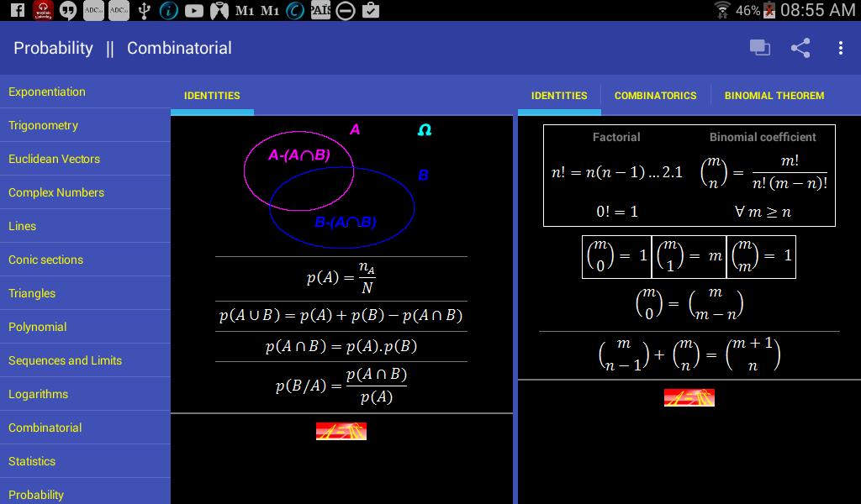Tap the YouTube notification icon
Image resolution: width=861 pixels, height=504 pixels.
[x=194, y=10]
